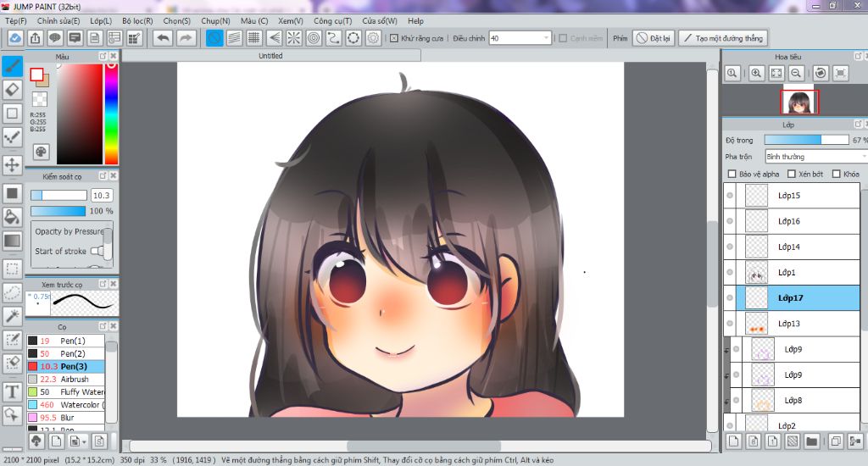Click the navigator preview thumbnail
This screenshot has height=466, width=868.
(x=799, y=103)
